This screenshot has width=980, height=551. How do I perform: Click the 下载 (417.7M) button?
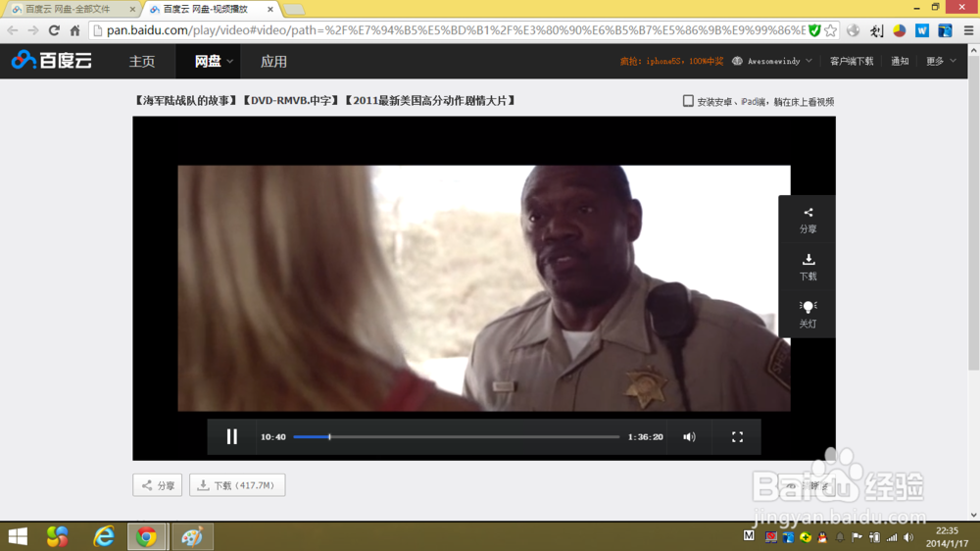237,485
